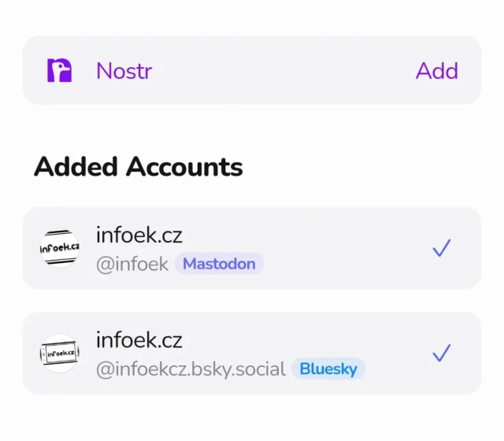
Task: Click the white gap between the two account cards
Action: (252, 301)
